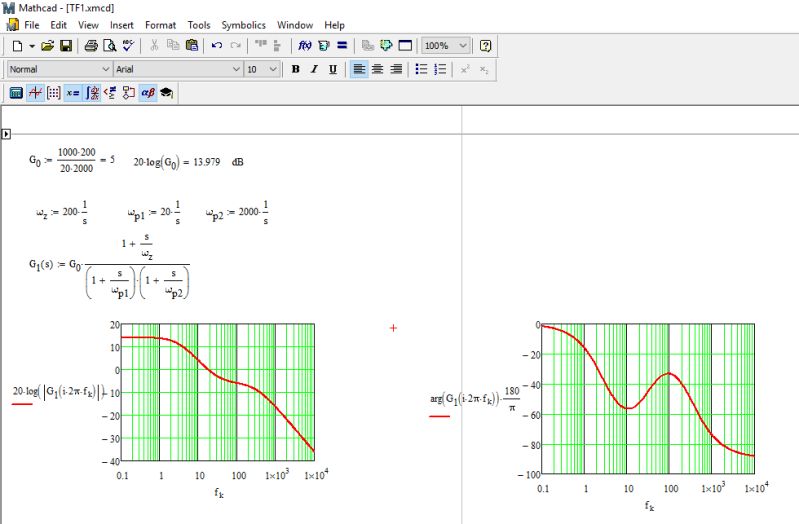Redo the undone action

click(235, 46)
